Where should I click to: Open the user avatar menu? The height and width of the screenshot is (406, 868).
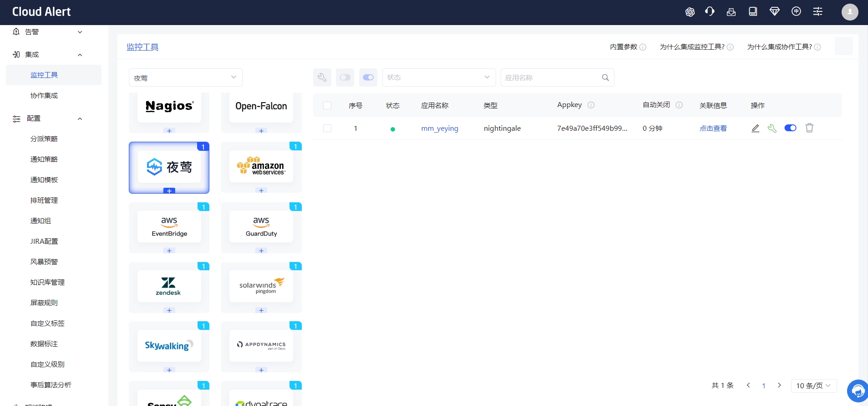(849, 12)
